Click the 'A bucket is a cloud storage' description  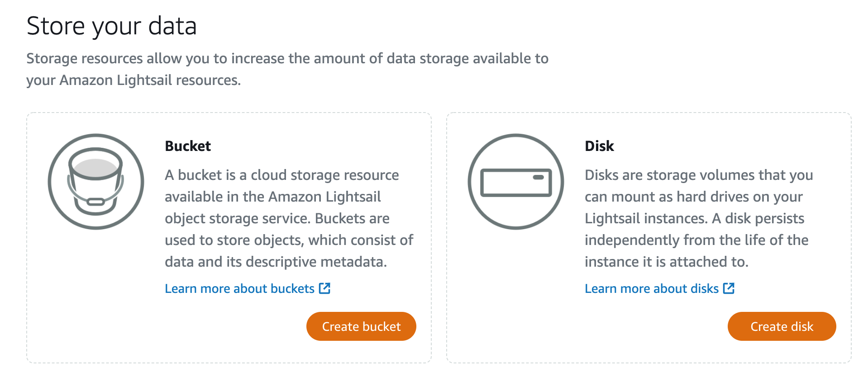tap(281, 175)
